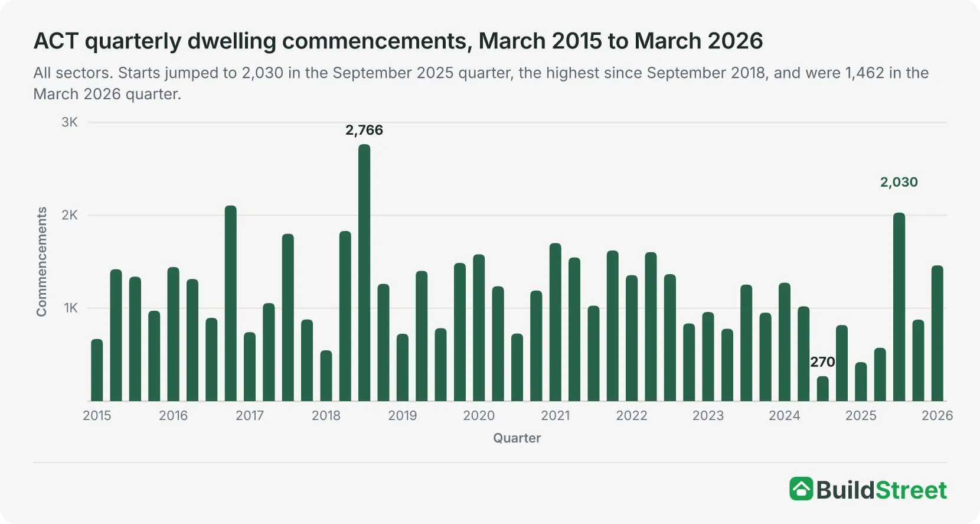Click the Commencements vertical axis title
The image size is (980, 524).
(x=41, y=262)
